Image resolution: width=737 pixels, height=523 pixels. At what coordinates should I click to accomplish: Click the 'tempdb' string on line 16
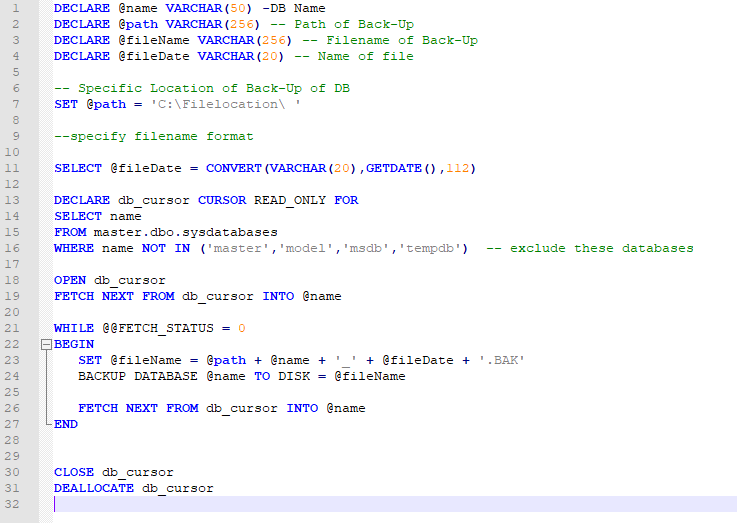click(430, 248)
